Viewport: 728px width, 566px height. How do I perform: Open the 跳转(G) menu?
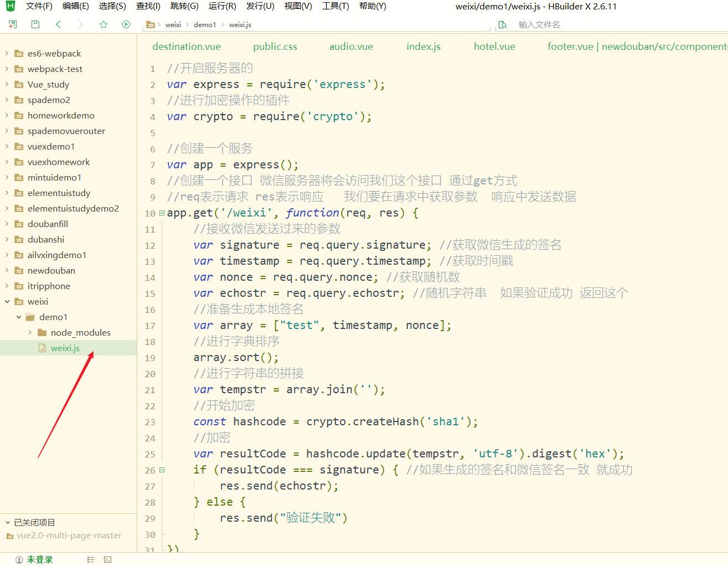[x=184, y=6]
